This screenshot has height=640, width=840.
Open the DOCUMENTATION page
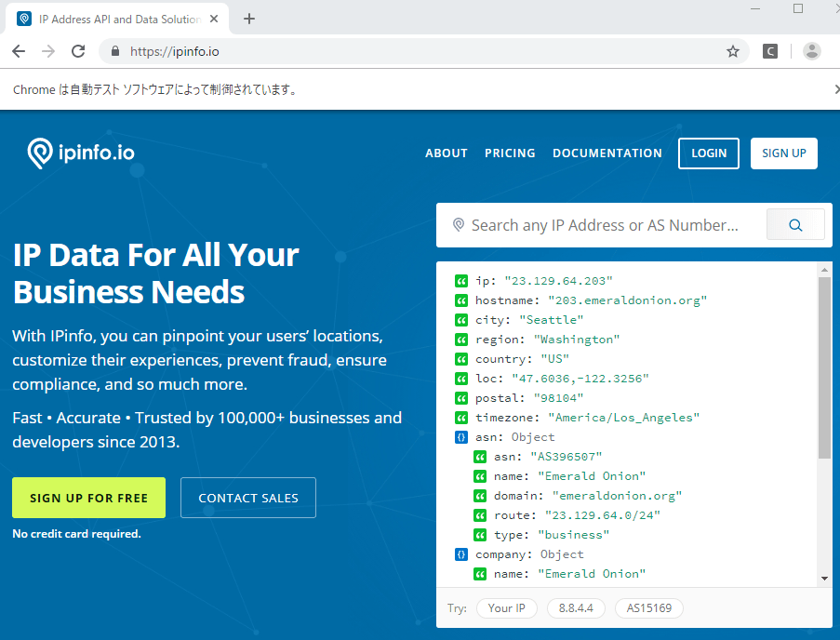coord(607,153)
